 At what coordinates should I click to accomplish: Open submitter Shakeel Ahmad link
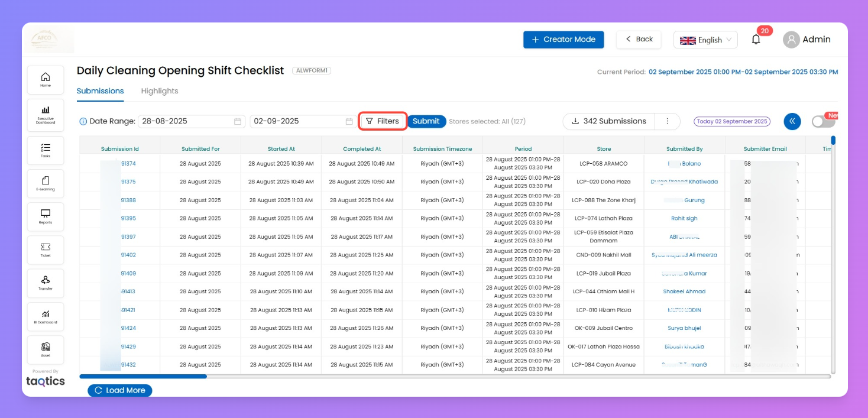(x=684, y=291)
